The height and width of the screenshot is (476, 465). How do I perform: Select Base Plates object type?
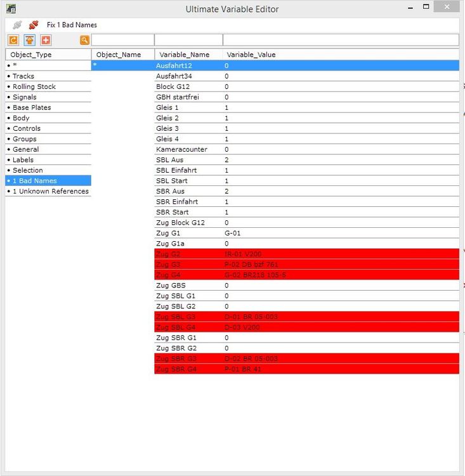coord(48,107)
